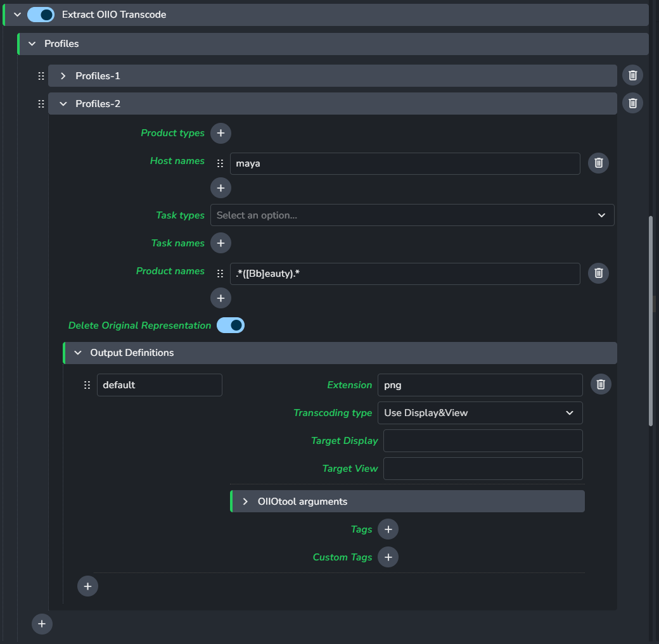Add a new Task names entry
659x644 pixels.
point(221,243)
